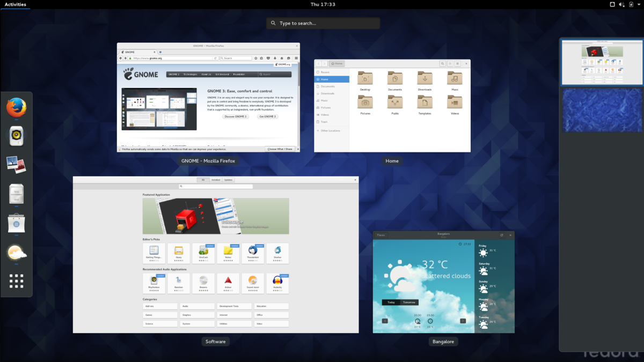
Task: Show applications grid icon
Action: [x=16, y=281]
